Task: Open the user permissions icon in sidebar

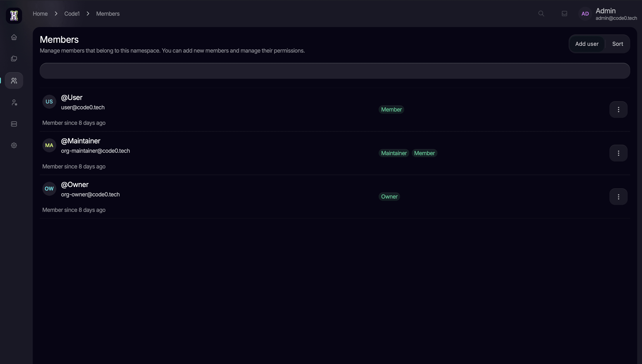Action: [14, 102]
